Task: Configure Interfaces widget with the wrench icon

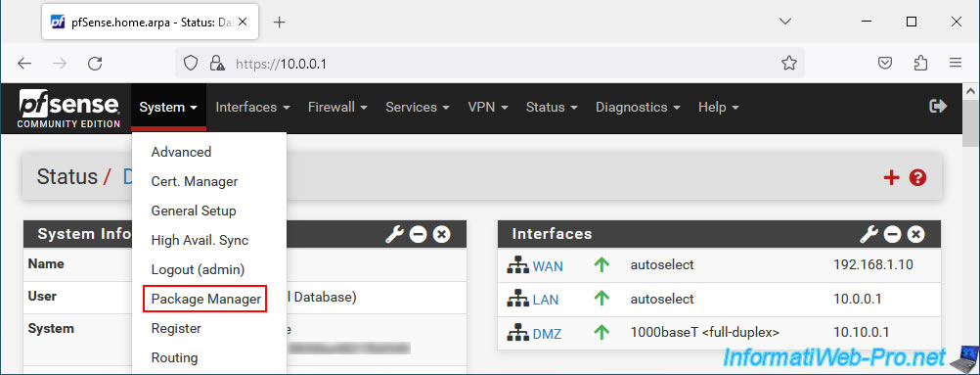Action: pos(869,234)
